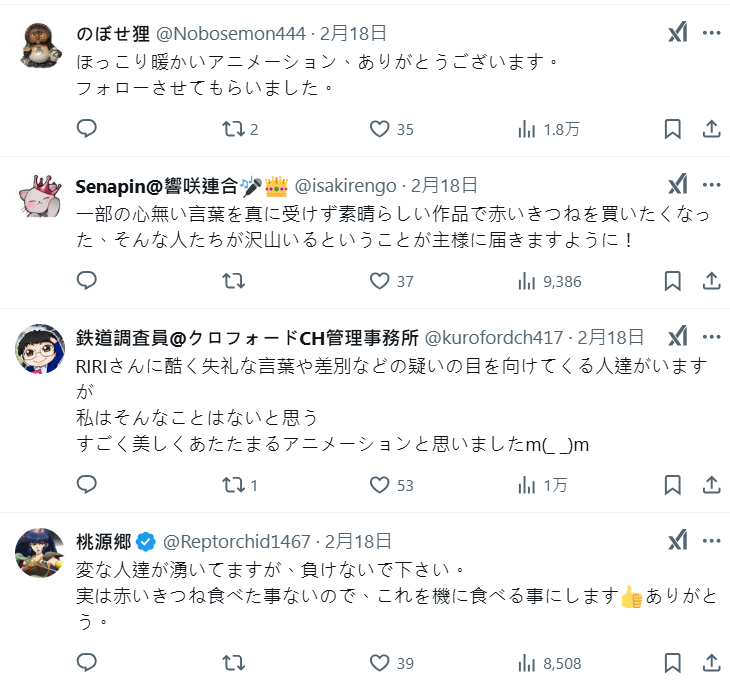Open more options for のぼせ狸's tweet
Image resolution: width=730 pixels, height=686 pixels.
click(x=711, y=33)
